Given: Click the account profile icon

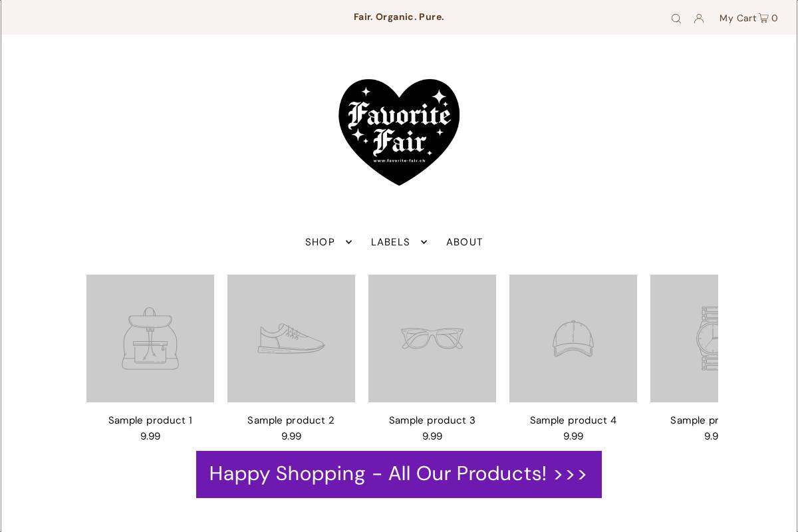Looking at the screenshot, I should point(698,19).
